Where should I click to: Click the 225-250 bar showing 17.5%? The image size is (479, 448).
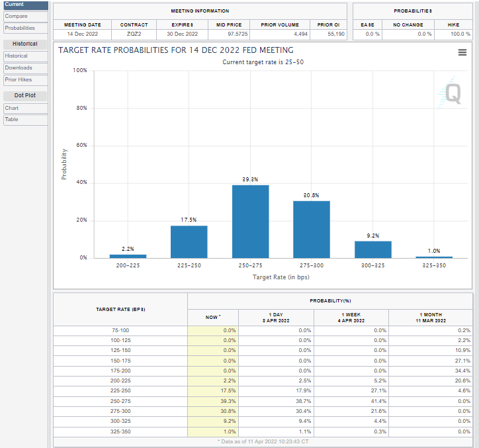189,242
